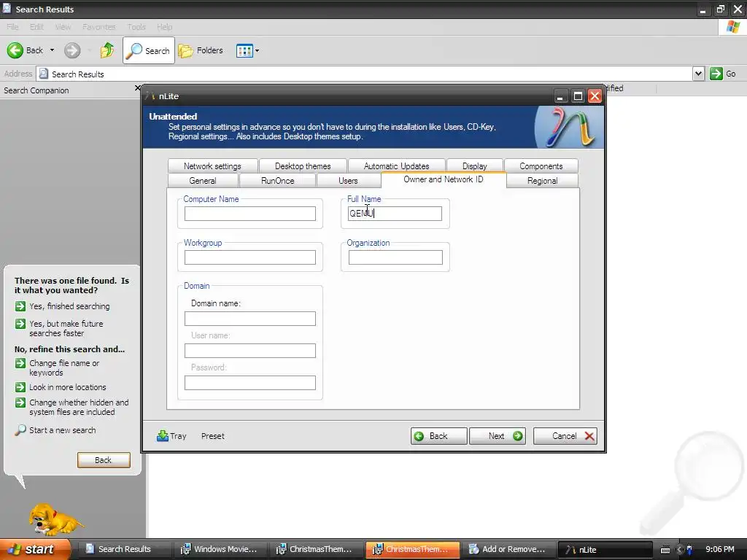The width and height of the screenshot is (747, 560).
Task: Open the Explorer Back history dropdown
Action: coord(52,50)
